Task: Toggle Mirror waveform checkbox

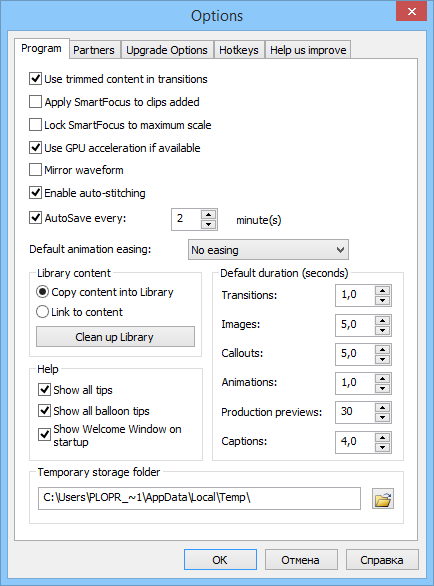Action: coord(35,170)
